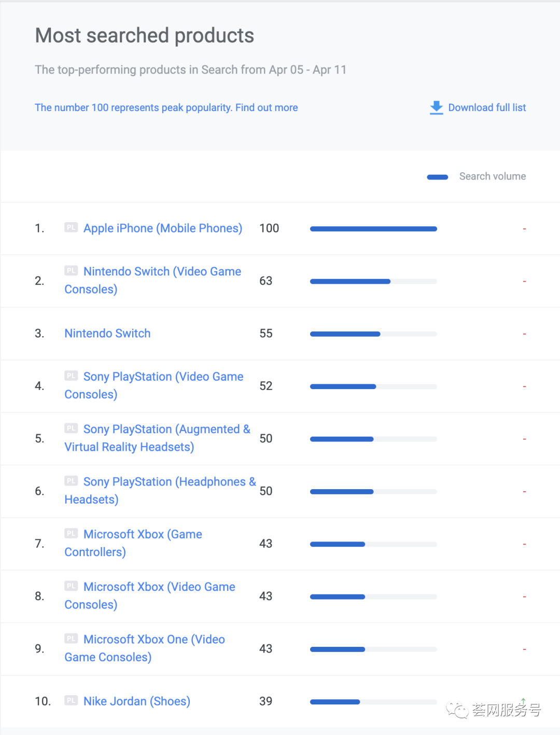560x735 pixels.
Task: Select the plain Nintendo Switch entry ranked third
Action: [107, 333]
